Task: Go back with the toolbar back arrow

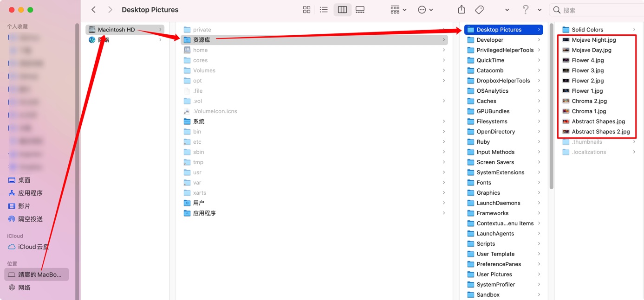Action: (94, 10)
